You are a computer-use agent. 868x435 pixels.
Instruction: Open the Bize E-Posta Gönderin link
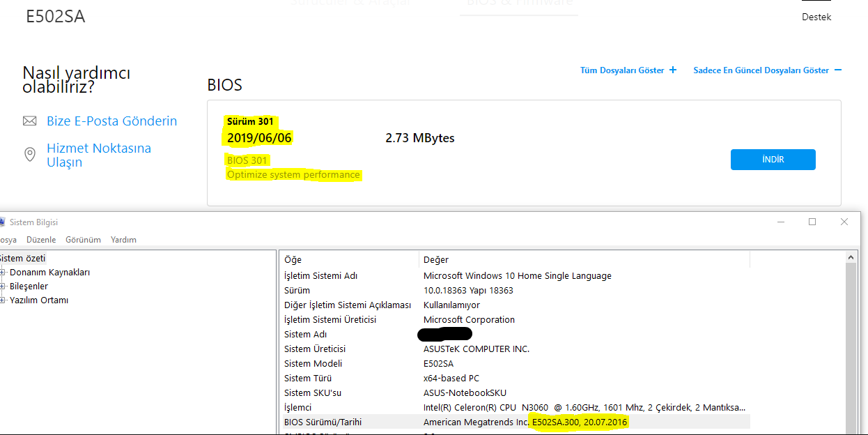pos(111,121)
